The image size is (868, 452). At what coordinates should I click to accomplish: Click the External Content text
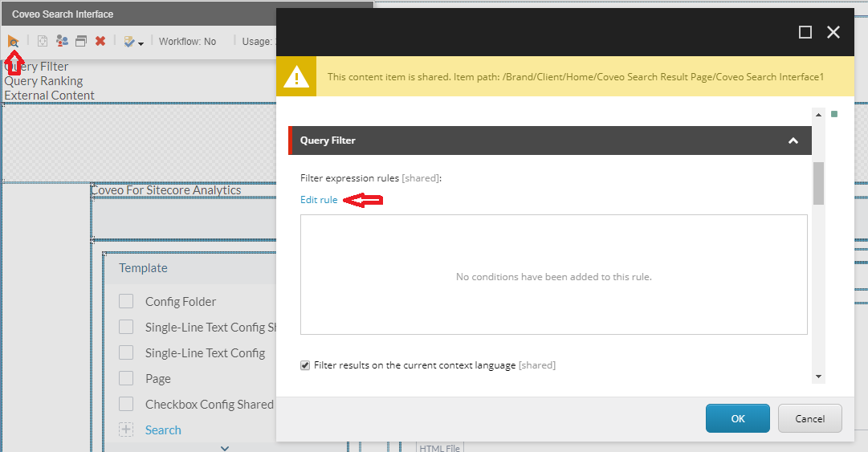49,96
